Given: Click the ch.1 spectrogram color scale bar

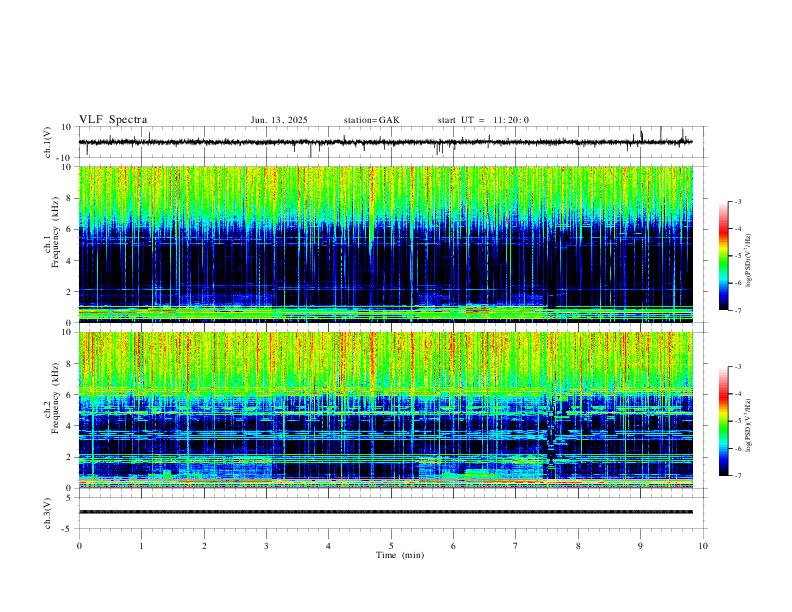Looking at the screenshot, I should (x=724, y=256).
